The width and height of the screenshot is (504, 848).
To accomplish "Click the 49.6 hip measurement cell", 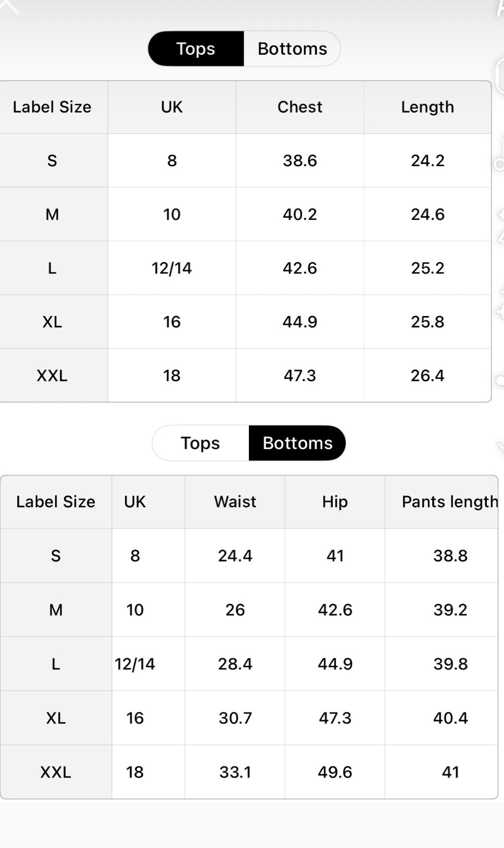I will (x=335, y=772).
